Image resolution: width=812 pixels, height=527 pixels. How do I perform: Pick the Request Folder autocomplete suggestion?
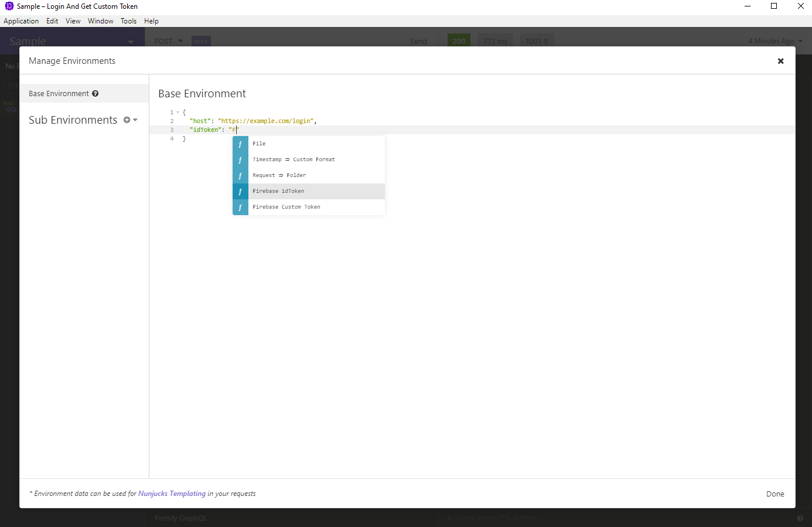pyautogui.click(x=309, y=175)
